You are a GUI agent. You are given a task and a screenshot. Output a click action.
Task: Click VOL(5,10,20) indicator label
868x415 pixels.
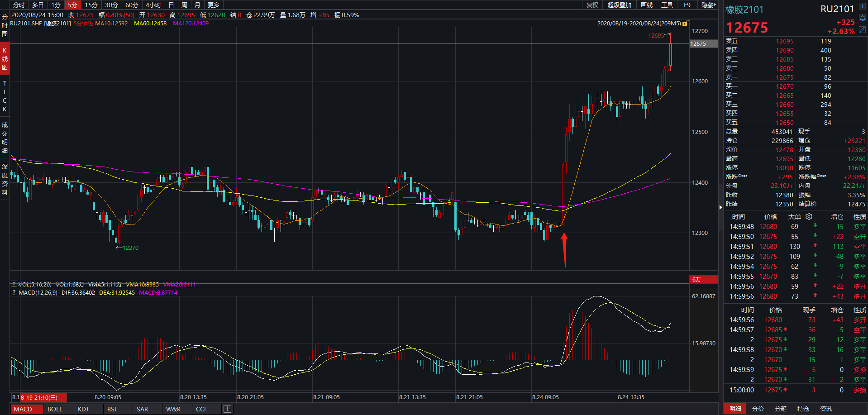point(35,285)
